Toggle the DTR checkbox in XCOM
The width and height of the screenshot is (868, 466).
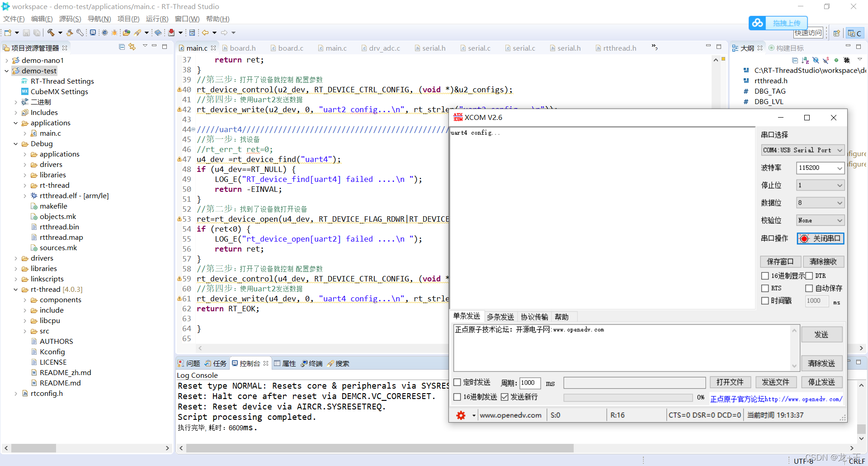coord(809,276)
